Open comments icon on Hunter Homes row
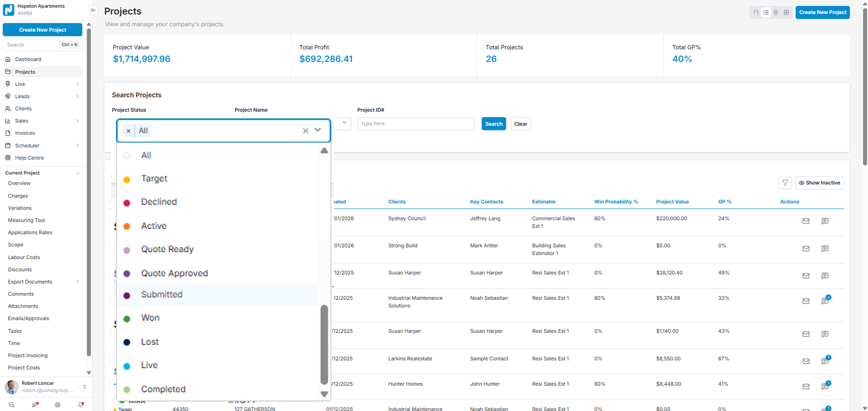Viewport: 868px width, 411px height. [825, 386]
